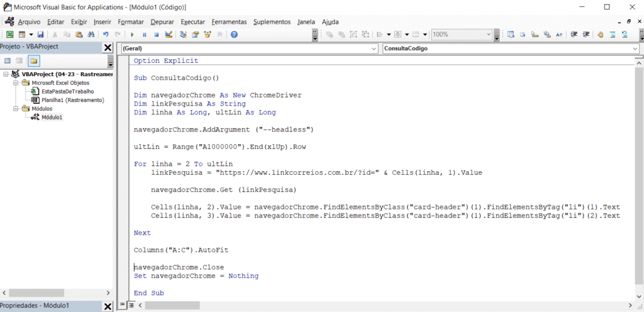Open Find with the binoculars icon
The image size is (644, 312).
pos(92,35)
